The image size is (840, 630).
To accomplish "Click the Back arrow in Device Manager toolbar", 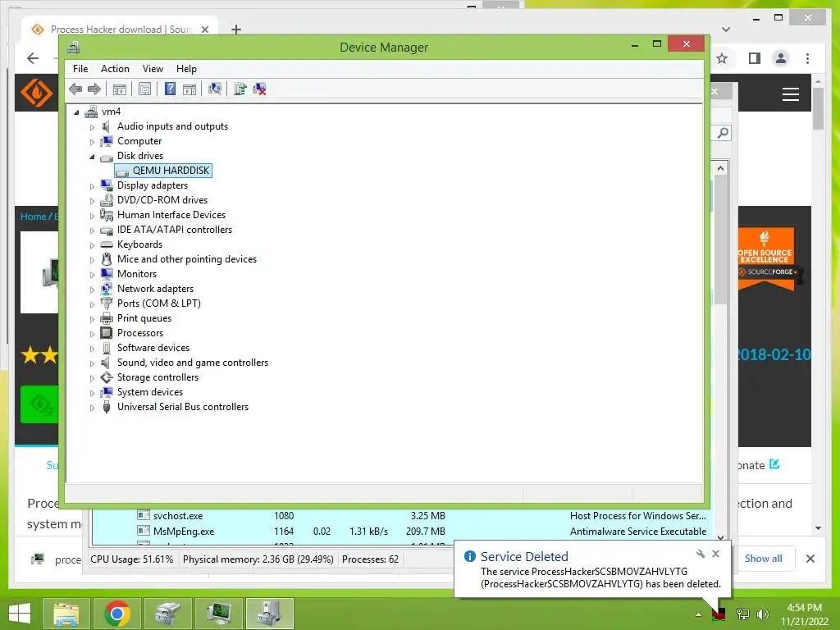I will point(75,89).
